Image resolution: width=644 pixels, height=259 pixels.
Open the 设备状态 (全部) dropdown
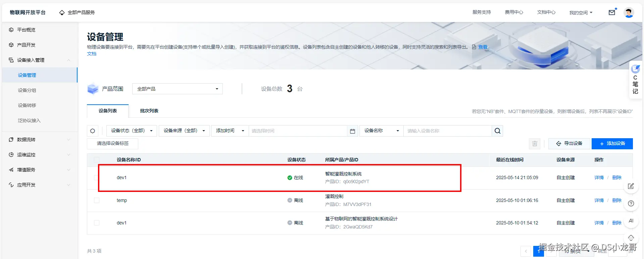tap(132, 131)
